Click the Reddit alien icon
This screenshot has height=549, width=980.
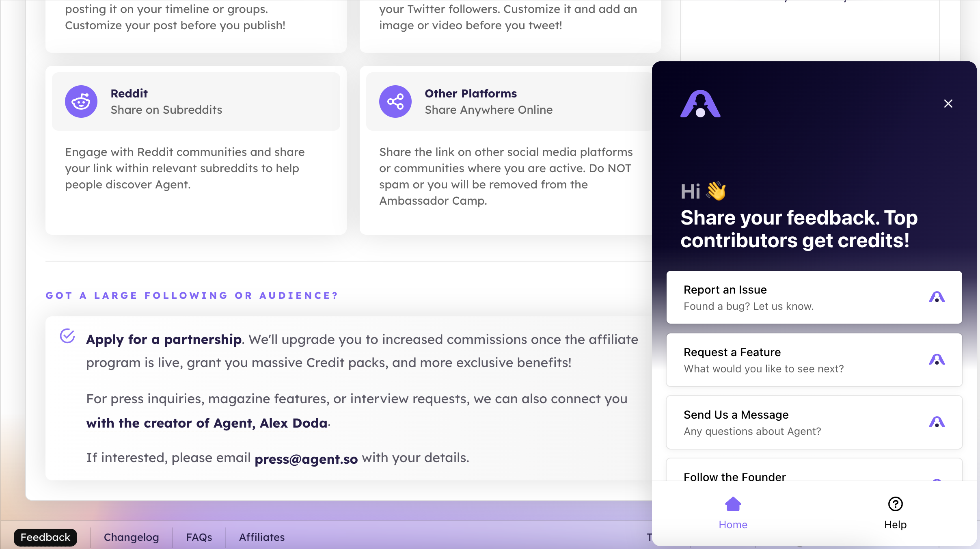[81, 102]
